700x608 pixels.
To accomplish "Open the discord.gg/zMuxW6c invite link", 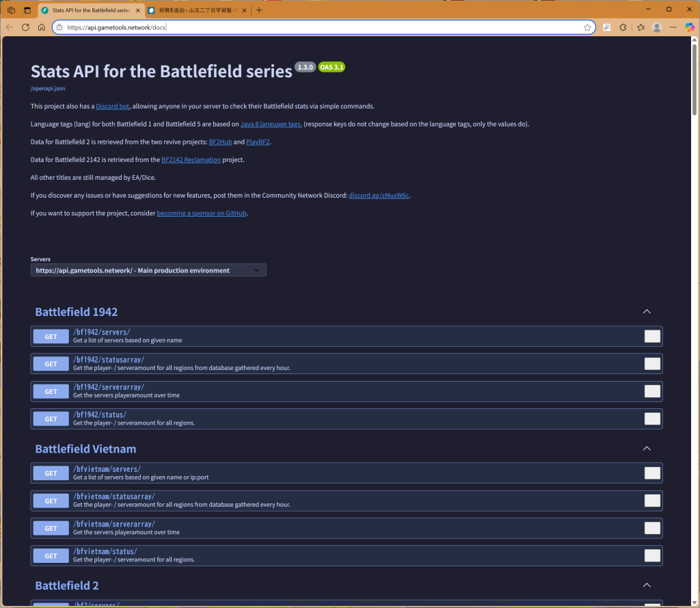I will (x=379, y=195).
